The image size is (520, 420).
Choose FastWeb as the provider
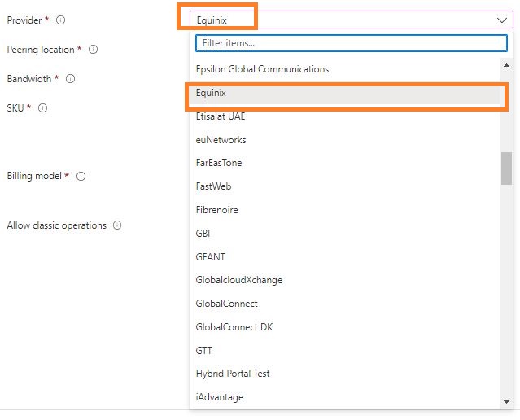click(213, 186)
